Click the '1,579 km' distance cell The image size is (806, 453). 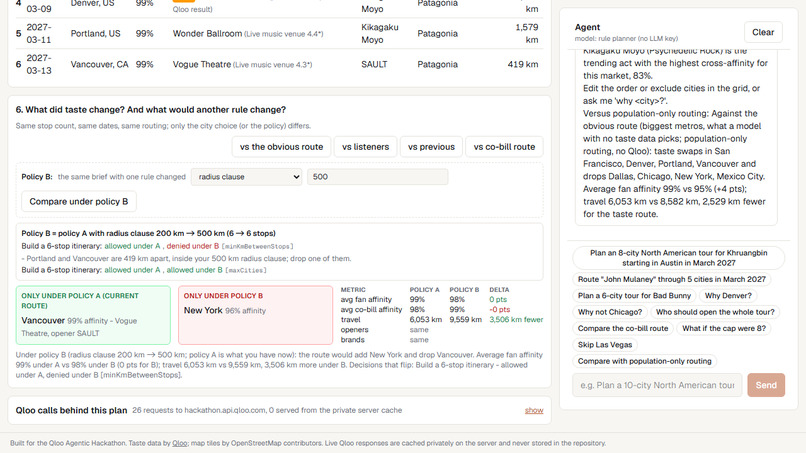526,33
